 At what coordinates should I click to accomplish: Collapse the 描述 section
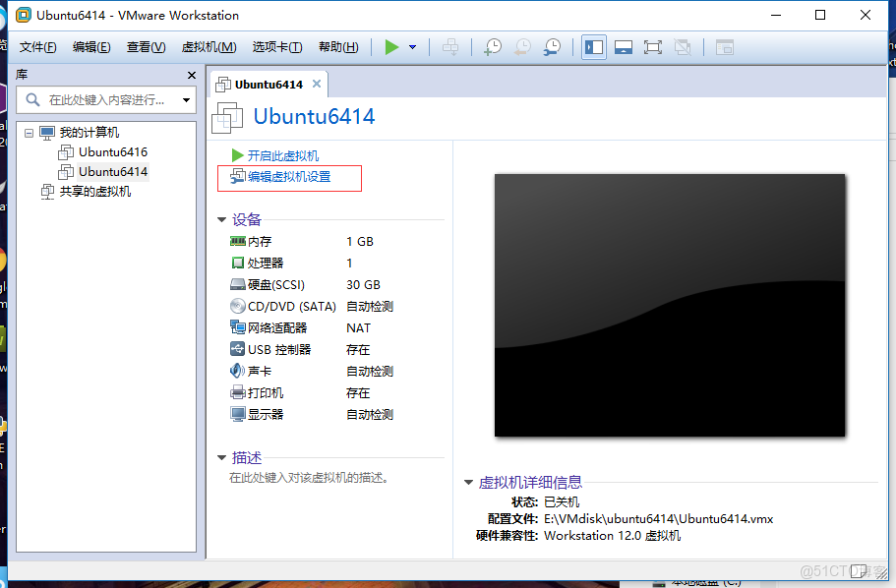pyautogui.click(x=221, y=457)
